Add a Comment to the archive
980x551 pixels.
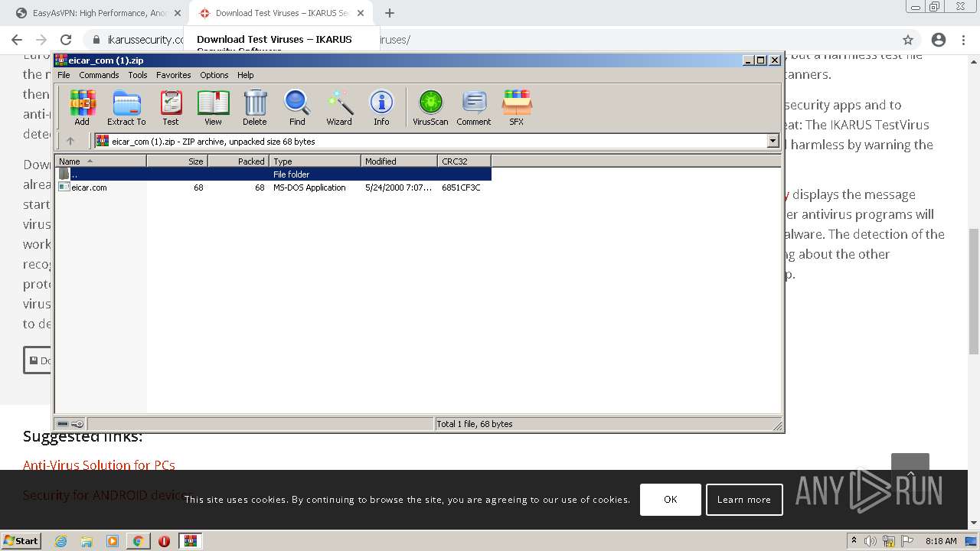pos(474,107)
